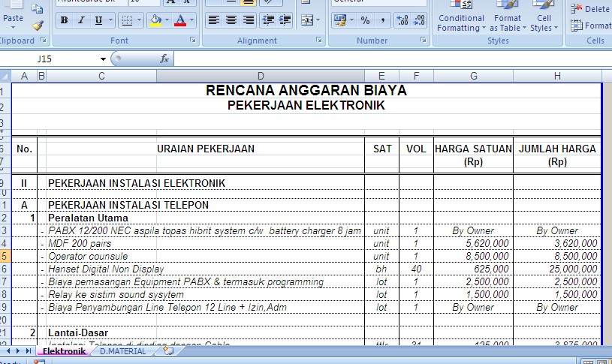Click the Insert Function fx icon
The height and width of the screenshot is (364, 612).
pos(164,59)
